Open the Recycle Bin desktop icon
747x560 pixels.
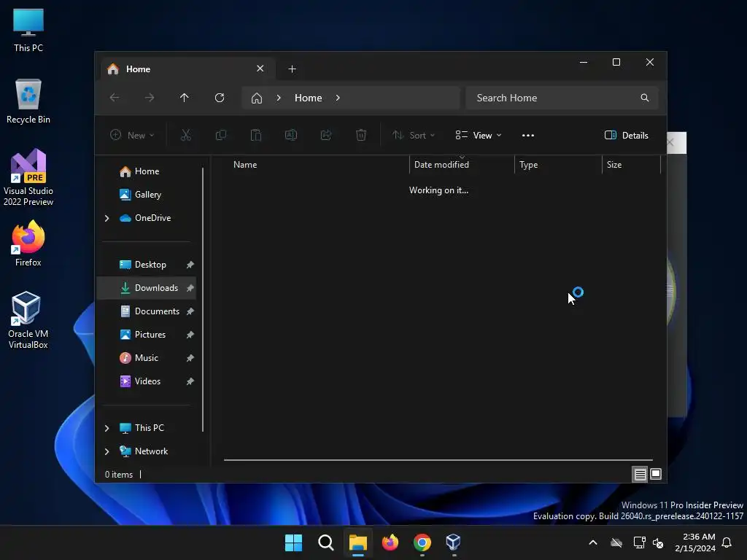pyautogui.click(x=28, y=101)
